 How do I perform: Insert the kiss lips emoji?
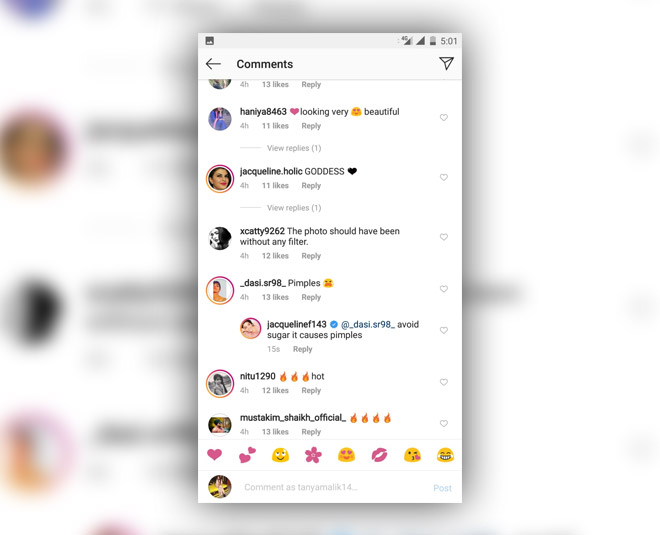(x=379, y=455)
